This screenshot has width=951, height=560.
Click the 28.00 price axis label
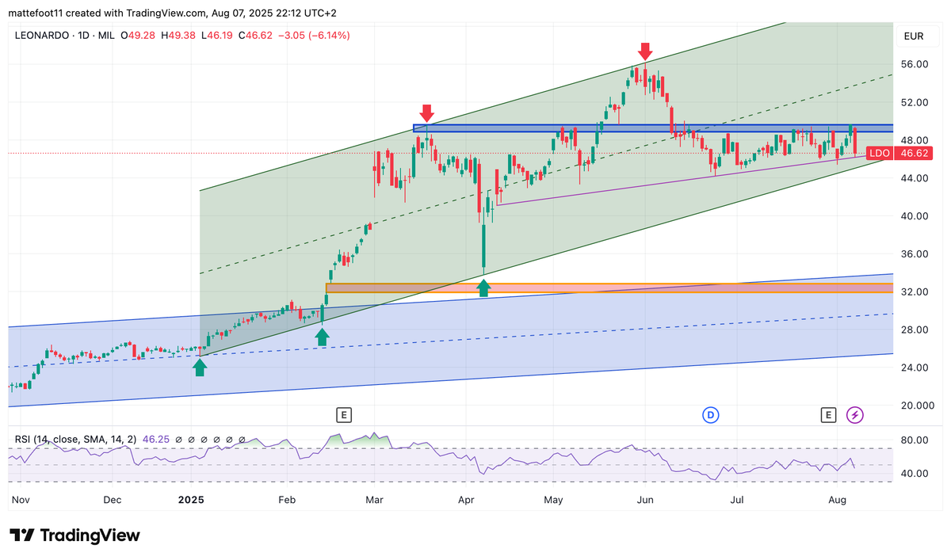click(x=913, y=330)
